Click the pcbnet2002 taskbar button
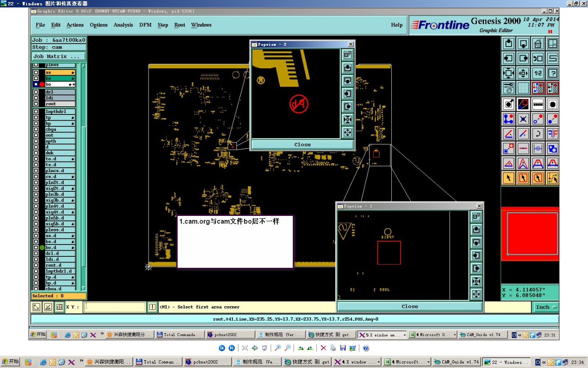 click(x=207, y=362)
